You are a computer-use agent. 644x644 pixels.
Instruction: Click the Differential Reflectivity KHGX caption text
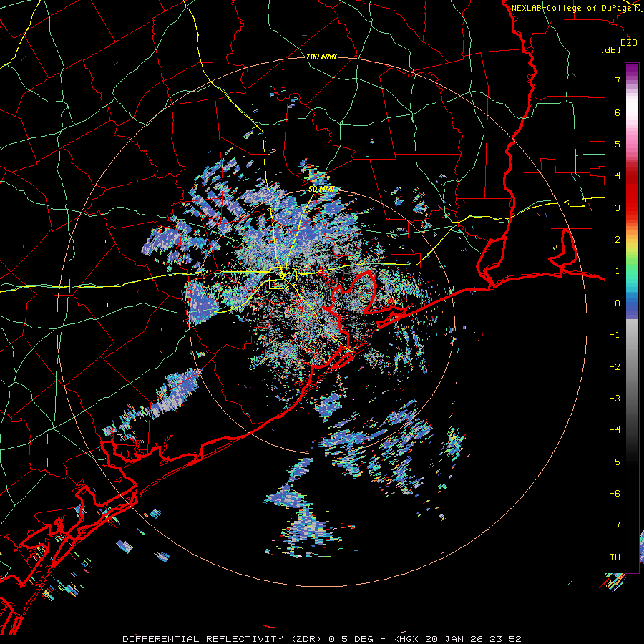(322, 639)
